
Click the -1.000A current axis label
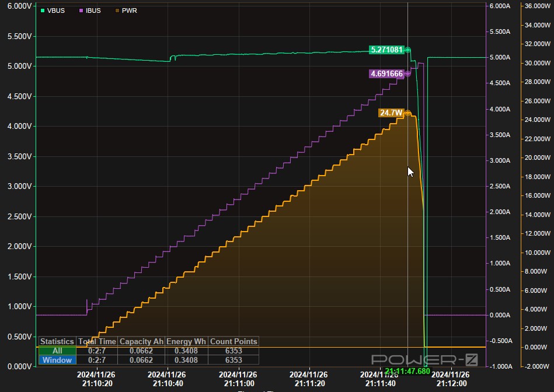click(x=500, y=366)
